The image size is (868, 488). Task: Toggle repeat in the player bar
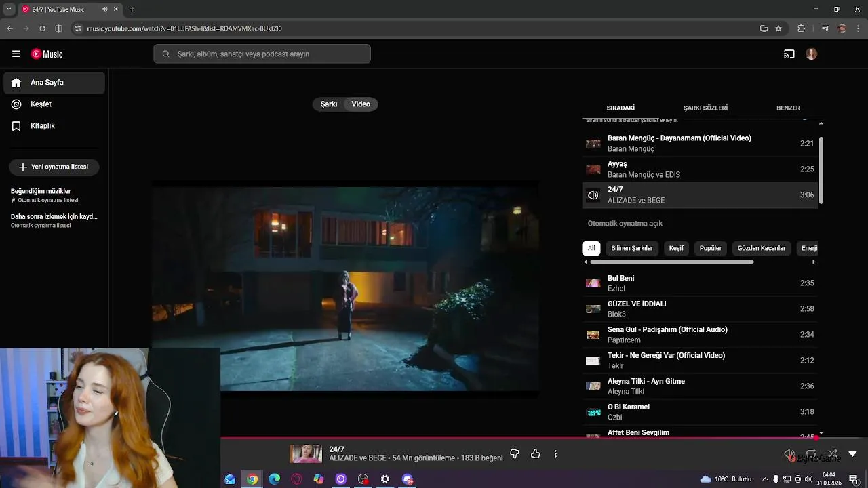(x=811, y=453)
